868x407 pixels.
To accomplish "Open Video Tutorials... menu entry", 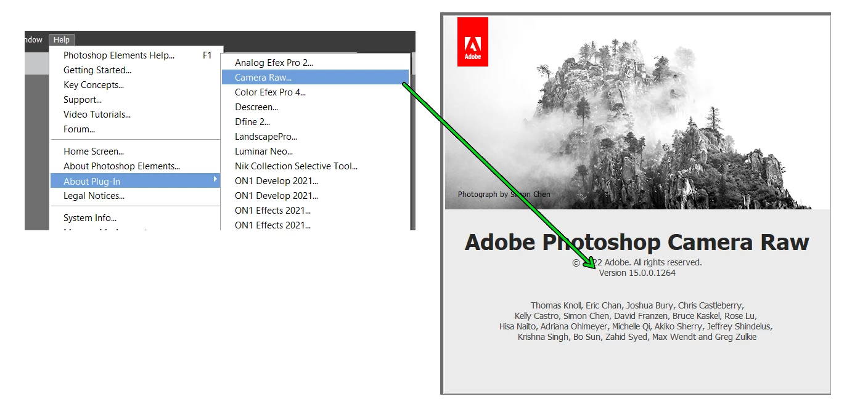I will [x=97, y=115].
